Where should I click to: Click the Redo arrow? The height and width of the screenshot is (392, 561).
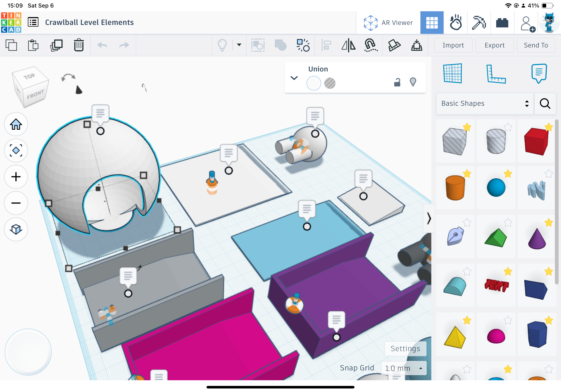click(124, 45)
